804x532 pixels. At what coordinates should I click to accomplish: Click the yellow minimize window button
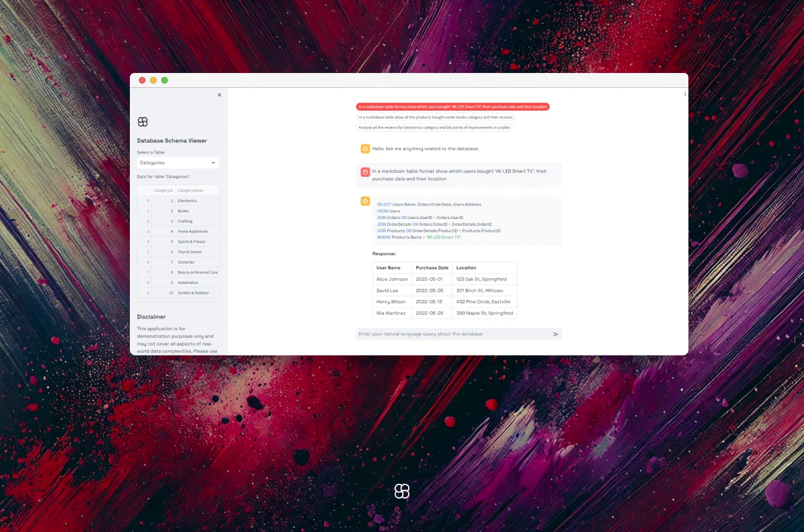point(153,80)
